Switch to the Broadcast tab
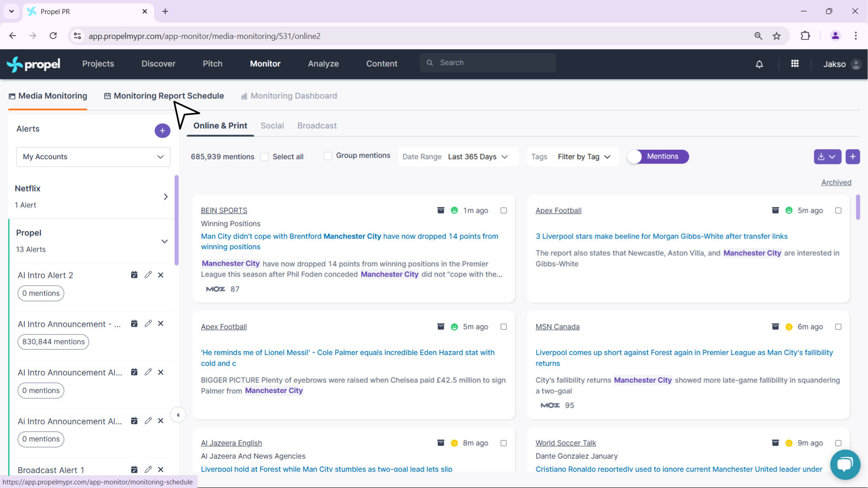This screenshot has height=488, width=868. [317, 126]
